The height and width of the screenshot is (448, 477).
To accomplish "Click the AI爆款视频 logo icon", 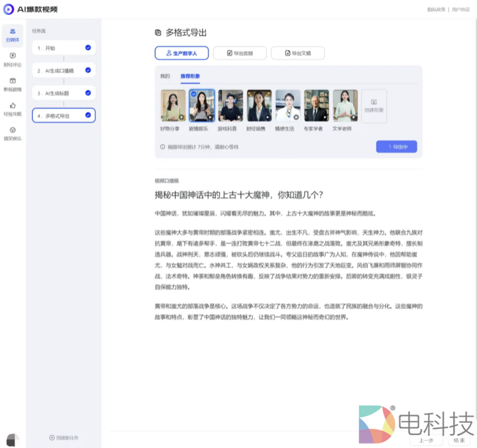I will 9,10.
